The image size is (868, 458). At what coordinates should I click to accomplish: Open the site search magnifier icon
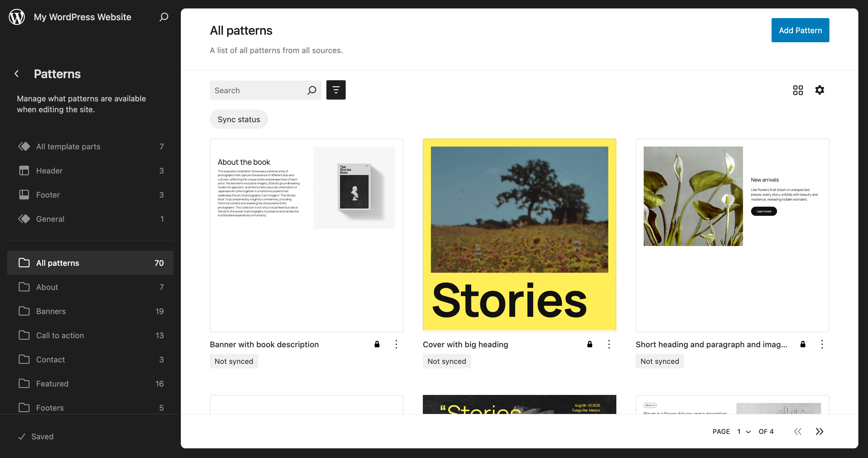tap(164, 17)
